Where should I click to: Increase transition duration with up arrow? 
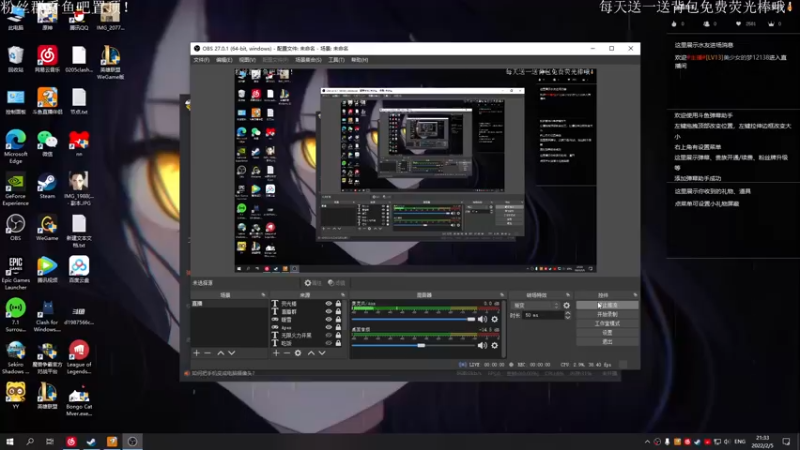567,313
